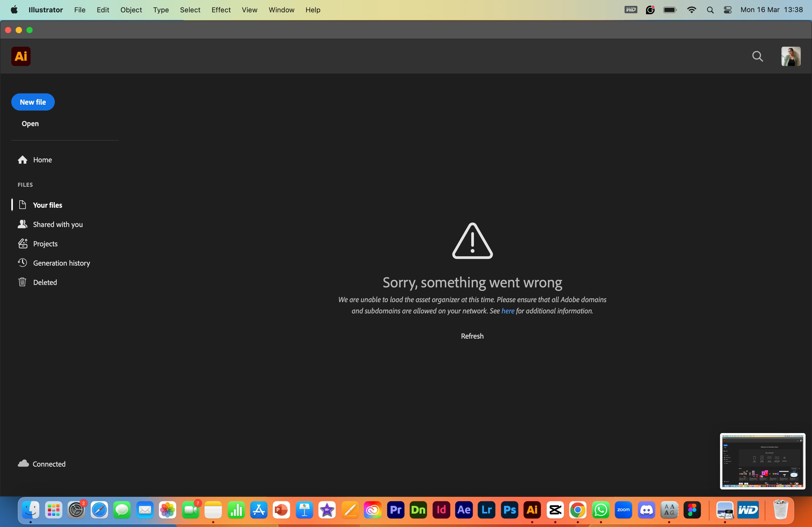Image resolution: width=812 pixels, height=527 pixels.
Task: Open the Window menu
Action: pyautogui.click(x=281, y=10)
